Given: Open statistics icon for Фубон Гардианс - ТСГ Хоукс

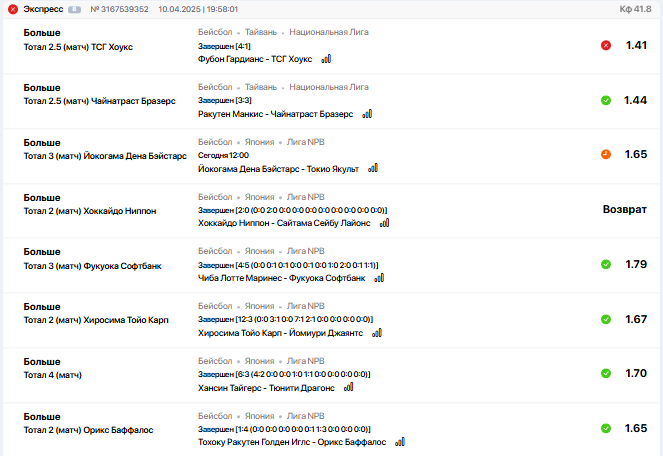Looking at the screenshot, I should point(326,59).
